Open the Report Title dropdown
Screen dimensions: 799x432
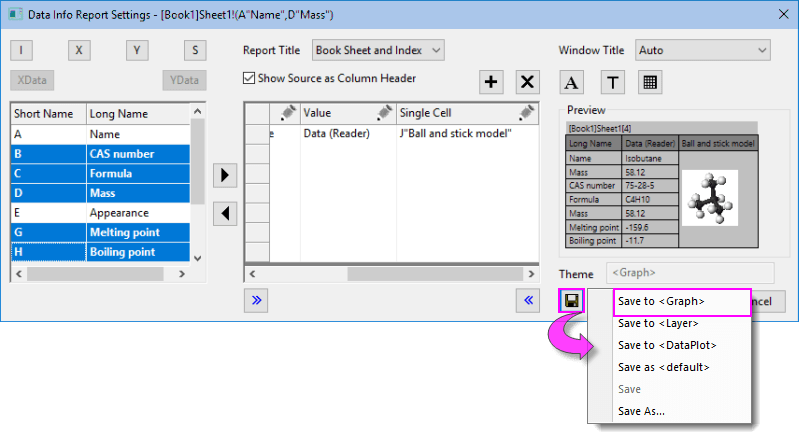(x=378, y=50)
